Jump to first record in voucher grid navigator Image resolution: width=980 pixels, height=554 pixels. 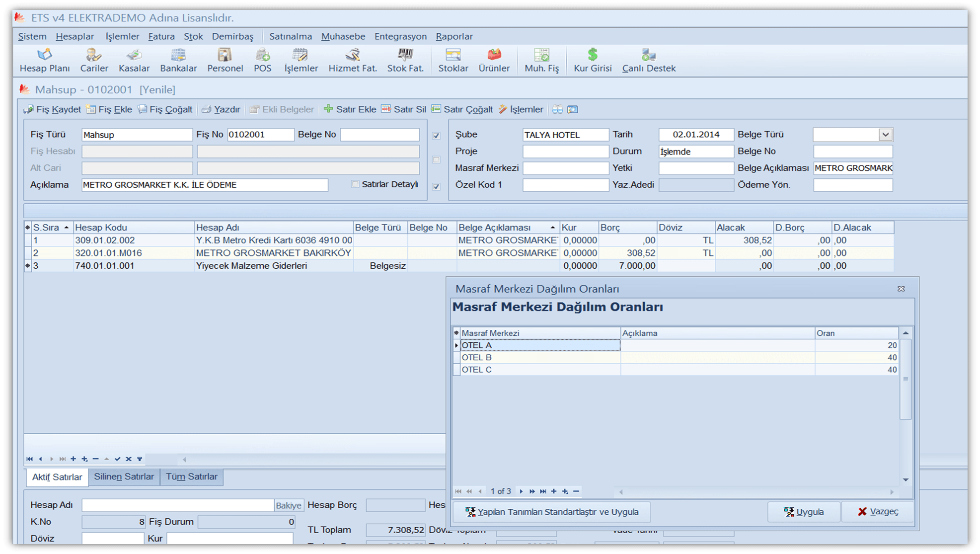click(29, 459)
